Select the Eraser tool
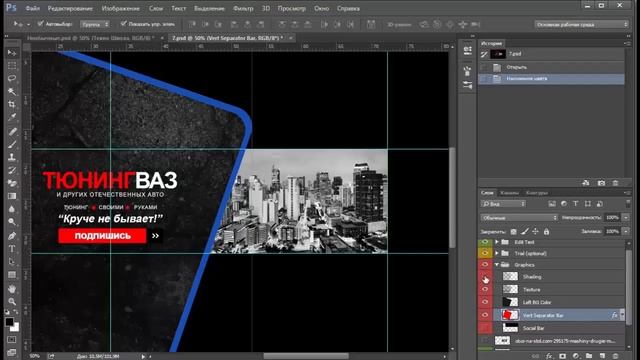This screenshot has width=640, height=360. tap(12, 183)
